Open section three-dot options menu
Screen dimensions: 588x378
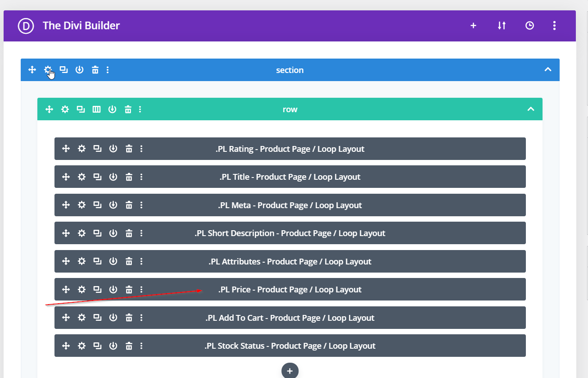[108, 70]
